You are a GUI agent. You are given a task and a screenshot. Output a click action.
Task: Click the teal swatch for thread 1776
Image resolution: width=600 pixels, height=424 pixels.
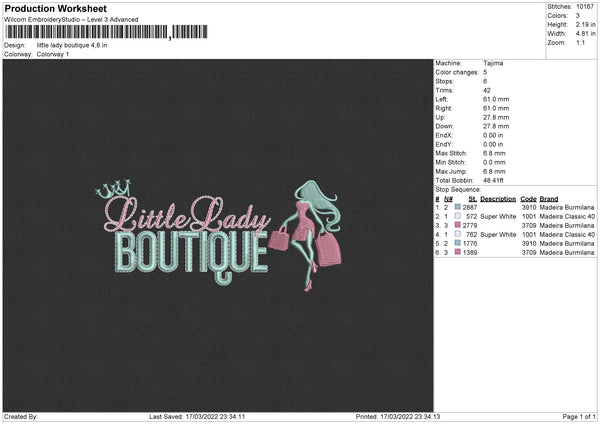458,245
